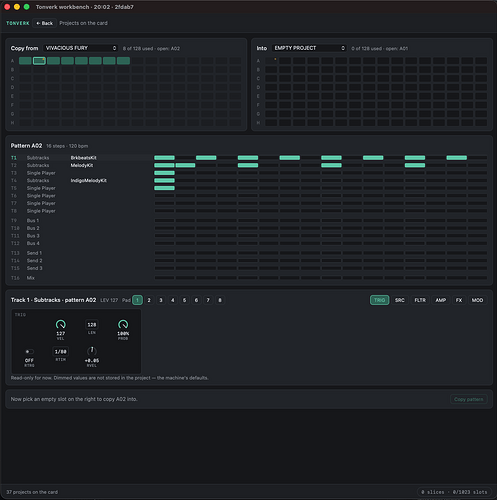Click T5 first step trig
The height and width of the screenshot is (500, 497).
click(x=164, y=188)
